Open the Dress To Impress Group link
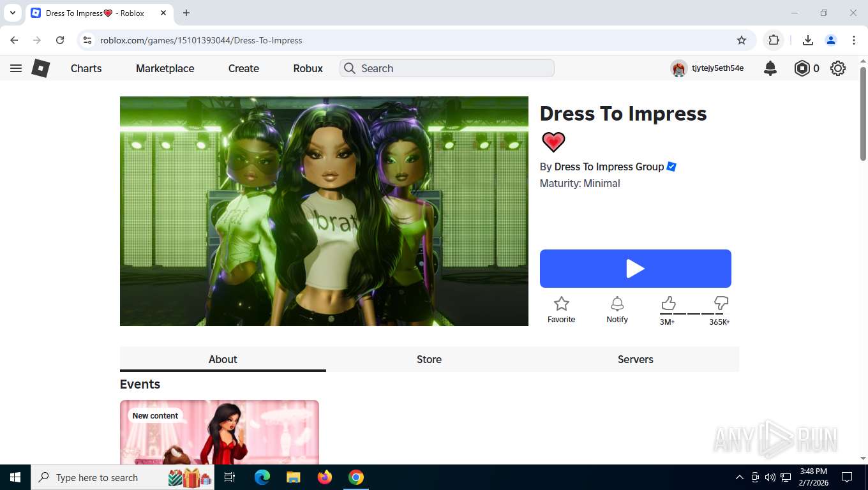 tap(609, 167)
